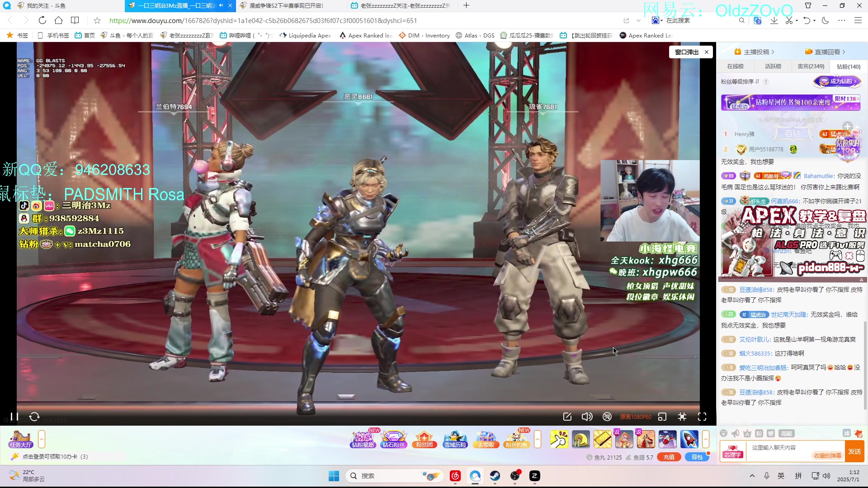Open the 粉丝团 fan club icon

pyautogui.click(x=424, y=439)
